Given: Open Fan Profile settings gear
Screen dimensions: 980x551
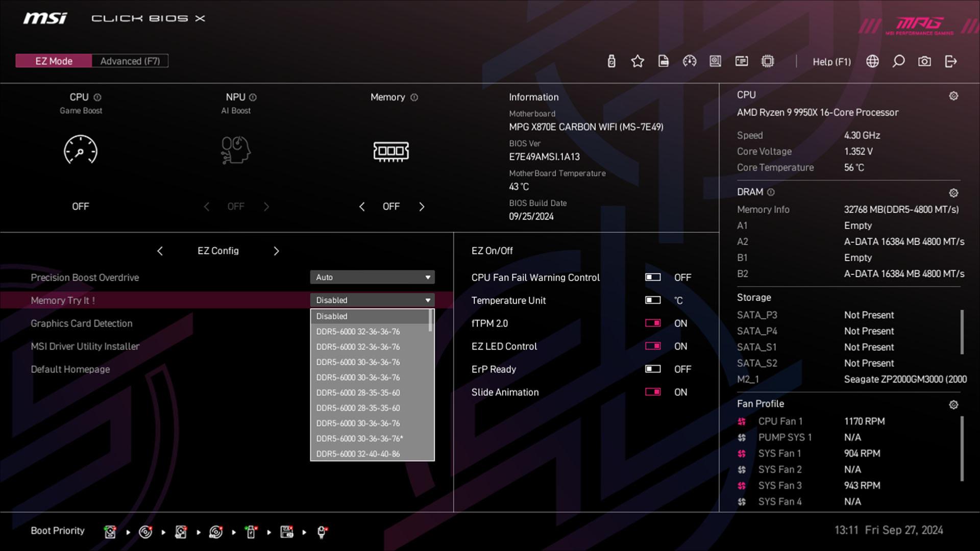Looking at the screenshot, I should (953, 405).
